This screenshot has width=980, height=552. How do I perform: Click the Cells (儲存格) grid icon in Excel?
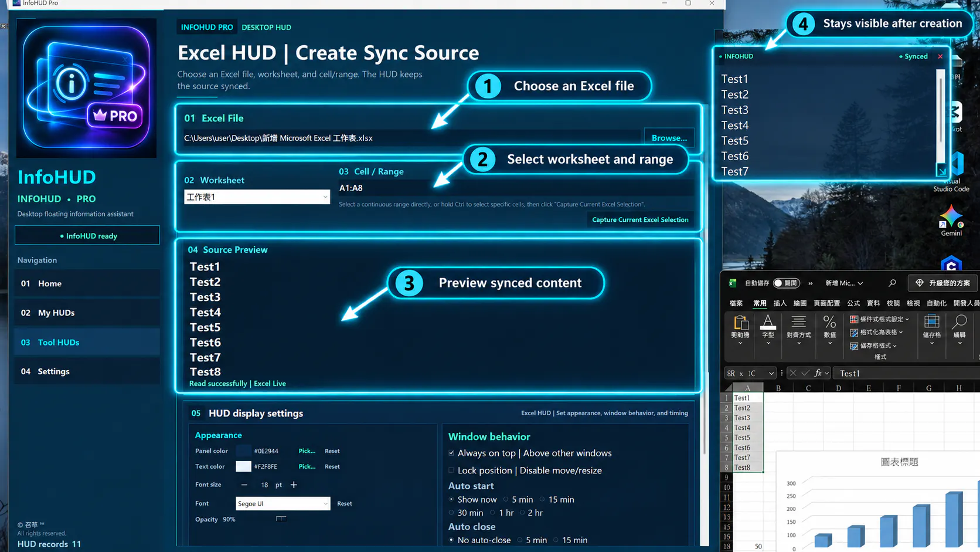pyautogui.click(x=931, y=321)
